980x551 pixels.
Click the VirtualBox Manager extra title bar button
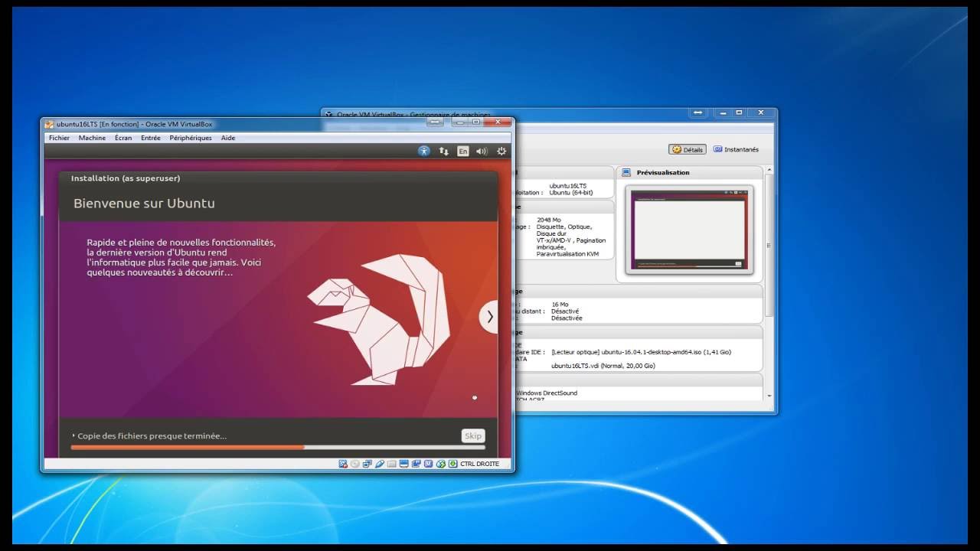(698, 112)
